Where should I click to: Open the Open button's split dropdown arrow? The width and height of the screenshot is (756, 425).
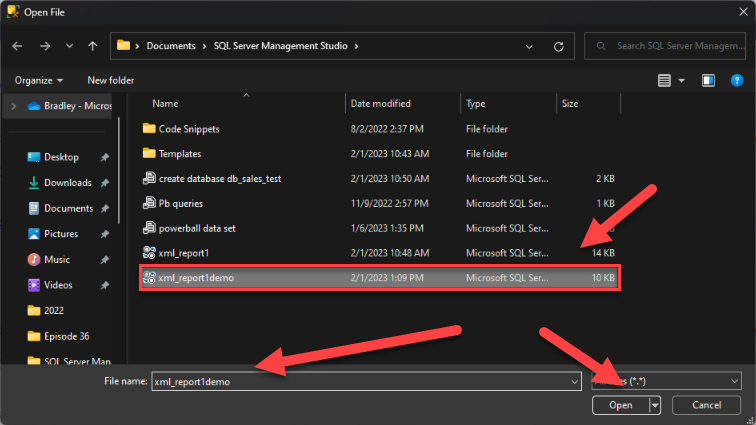click(x=655, y=405)
